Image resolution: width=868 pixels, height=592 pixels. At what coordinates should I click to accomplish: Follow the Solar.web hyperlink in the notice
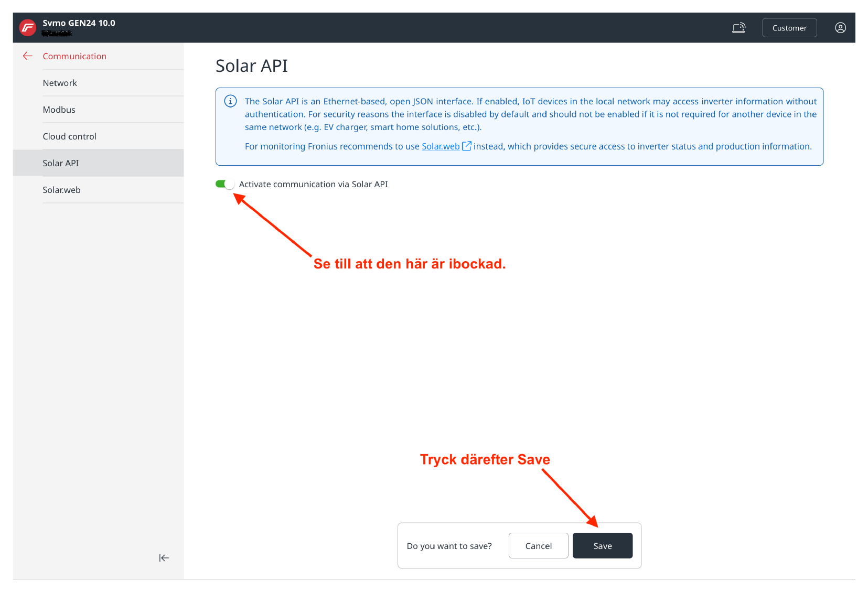click(x=441, y=146)
